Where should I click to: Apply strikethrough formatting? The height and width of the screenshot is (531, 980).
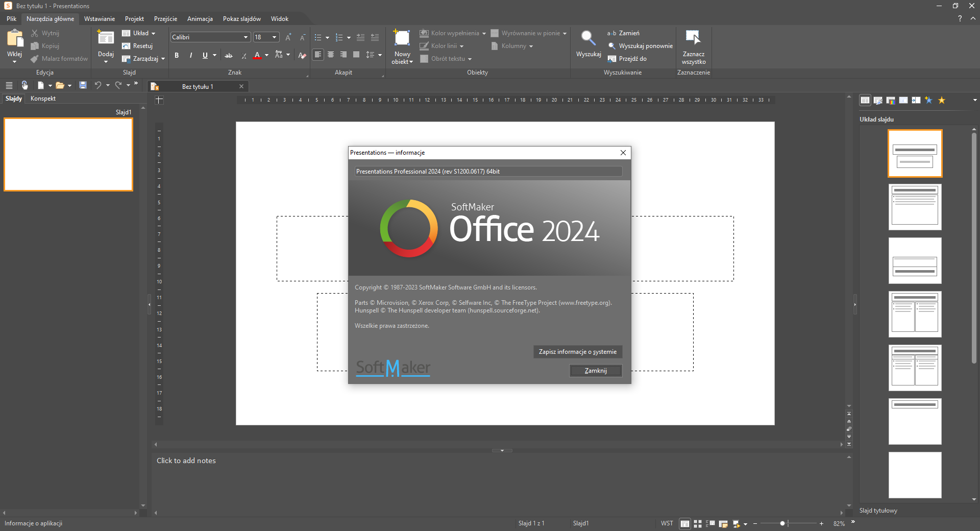[x=229, y=55]
